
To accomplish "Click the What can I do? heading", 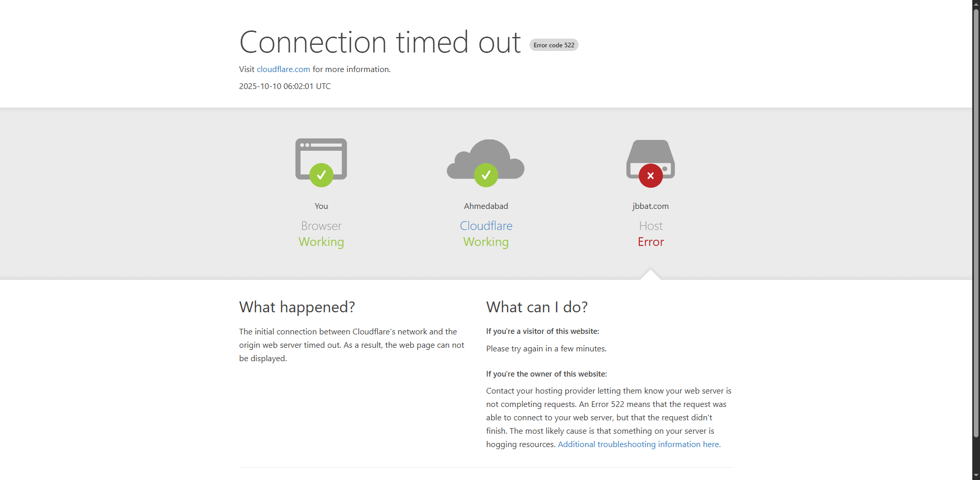I will tap(537, 307).
